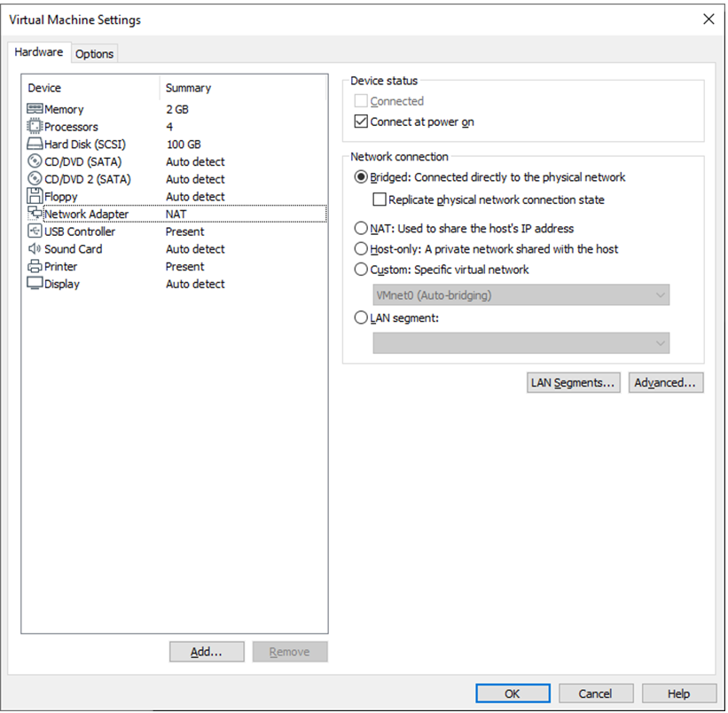This screenshot has width=728, height=713.
Task: Select the Printer device icon
Action: 35,267
